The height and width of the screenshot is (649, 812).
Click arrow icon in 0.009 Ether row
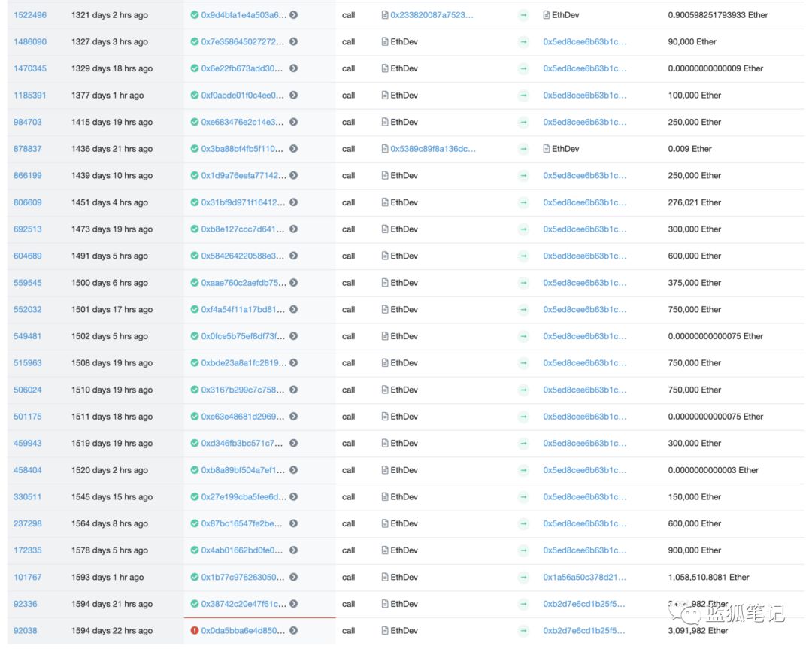pos(523,149)
